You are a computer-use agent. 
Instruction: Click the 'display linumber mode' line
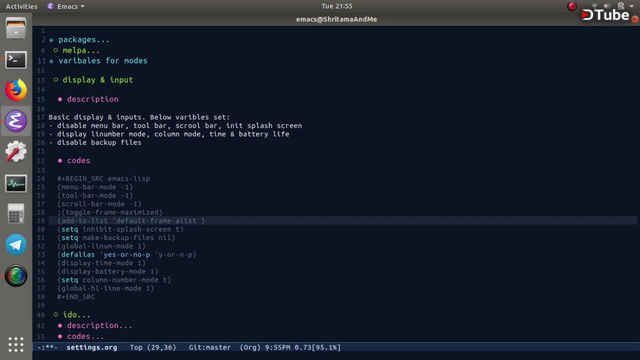[x=169, y=134]
